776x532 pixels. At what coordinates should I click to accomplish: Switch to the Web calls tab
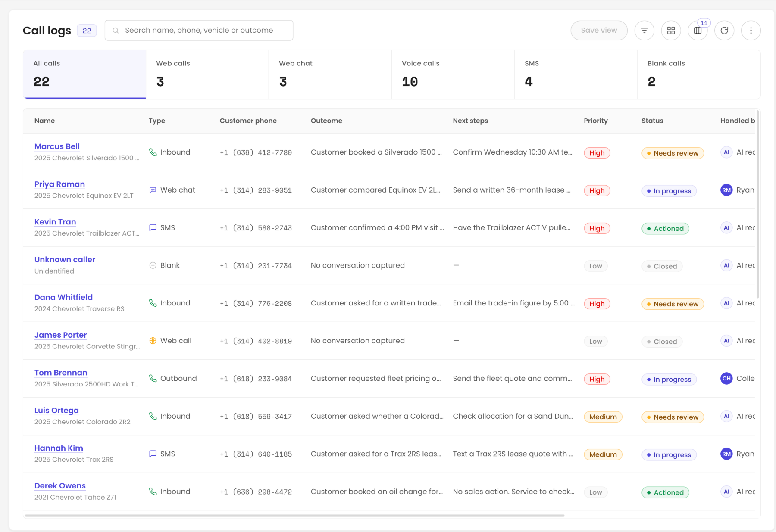coord(207,74)
